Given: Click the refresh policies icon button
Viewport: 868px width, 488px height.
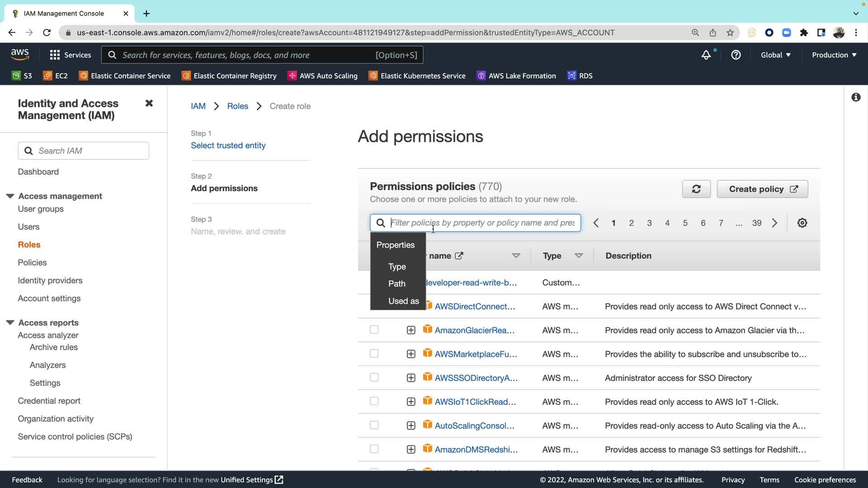Looking at the screenshot, I should coord(696,189).
